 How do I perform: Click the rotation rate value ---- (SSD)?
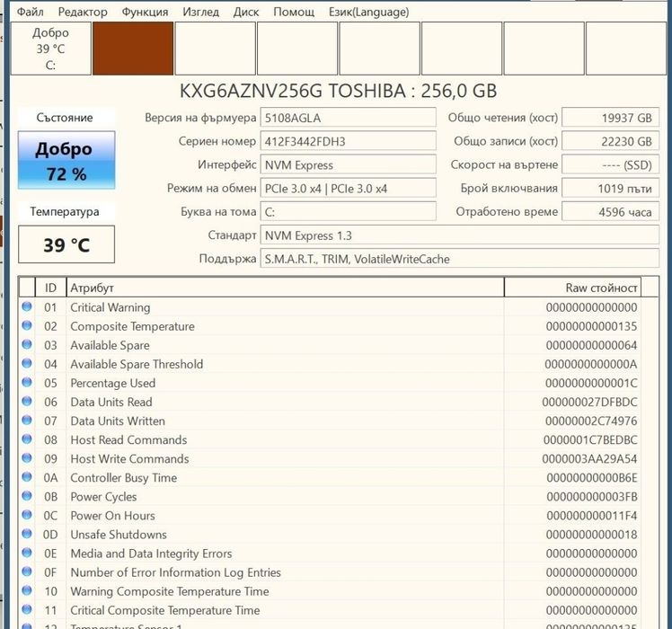click(610, 165)
